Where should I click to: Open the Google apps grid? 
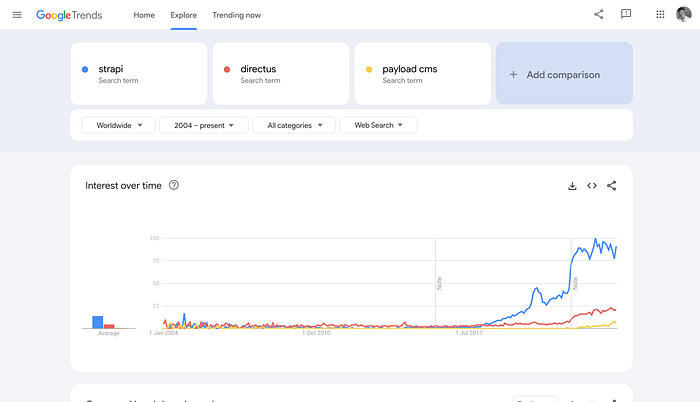click(x=660, y=15)
